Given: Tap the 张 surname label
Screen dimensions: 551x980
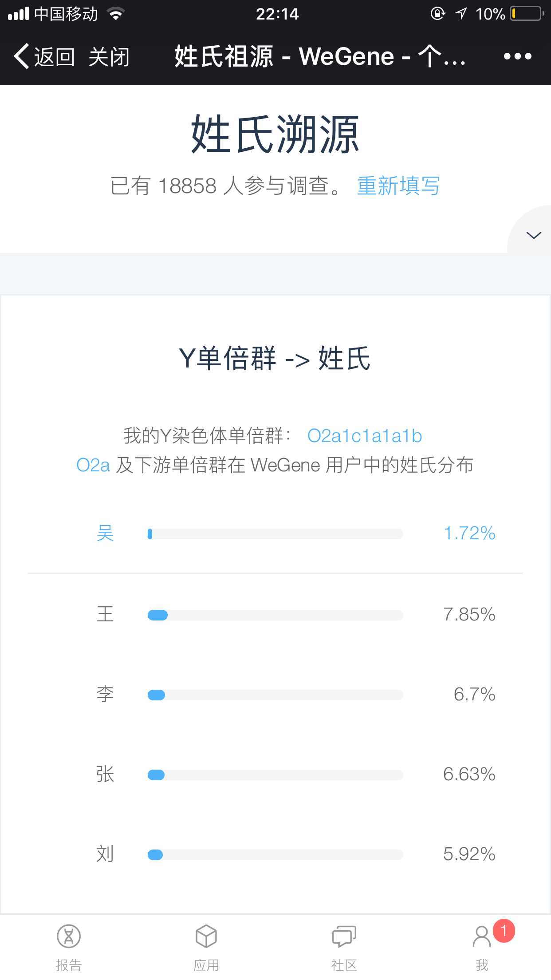Looking at the screenshot, I should [105, 774].
